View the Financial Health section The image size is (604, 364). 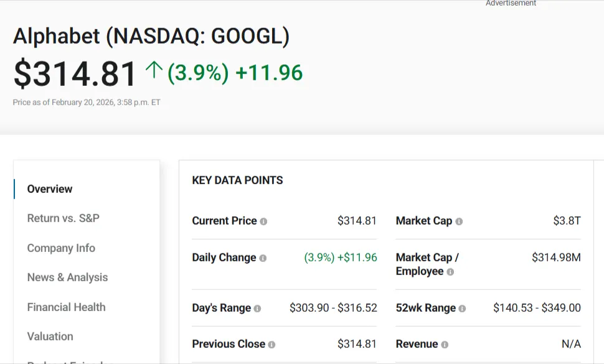point(66,307)
